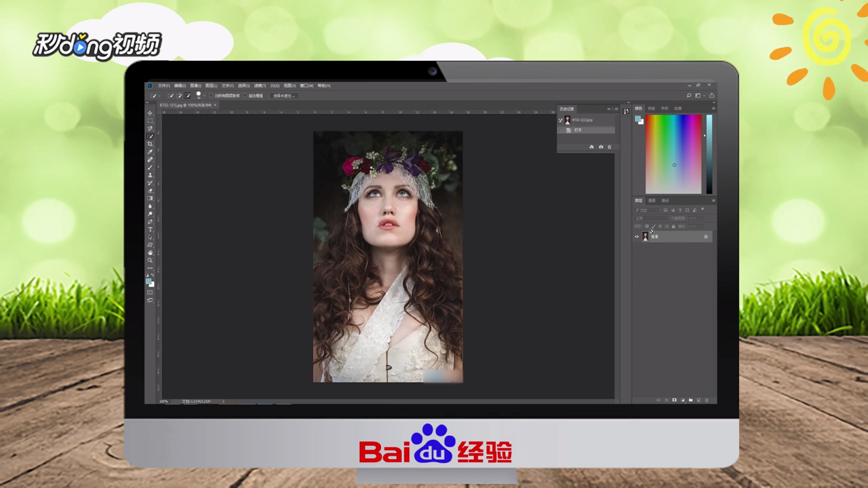Select the Quick Selection tool in toolbox
This screenshot has width=868, height=488.
150,136
